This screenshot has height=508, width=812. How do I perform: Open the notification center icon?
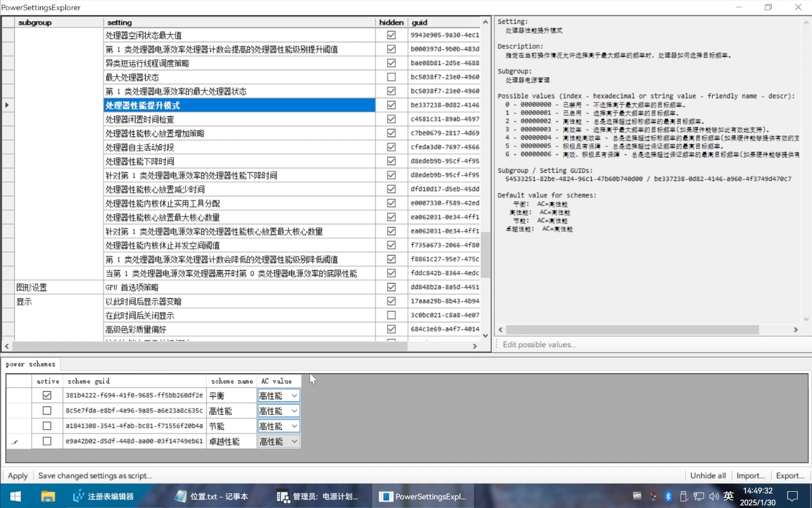pos(792,496)
